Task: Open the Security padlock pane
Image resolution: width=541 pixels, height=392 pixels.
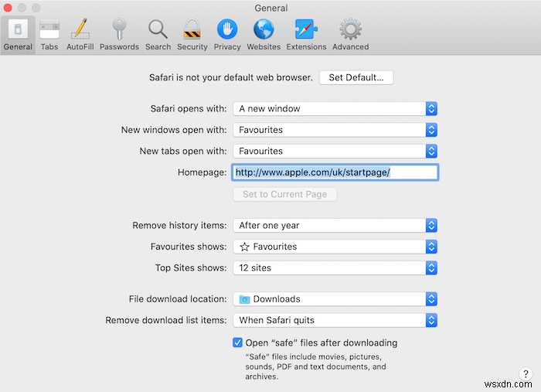Action: 192,35
